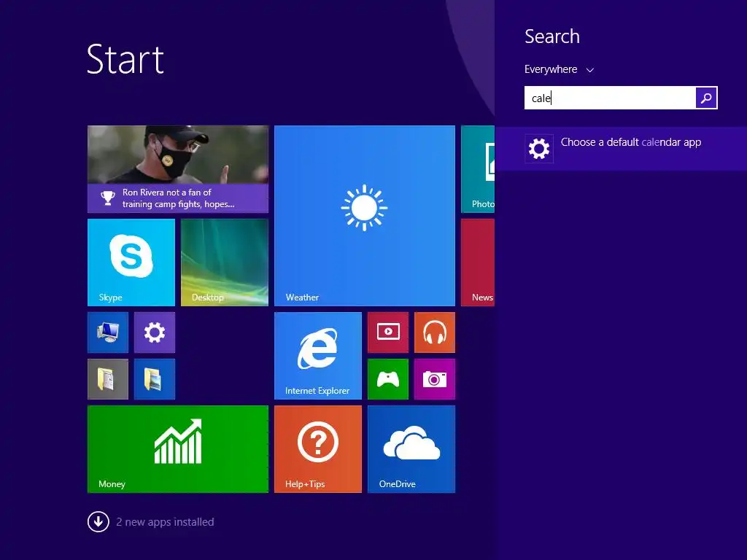The width and height of the screenshot is (747, 560).
Task: Launch Internet Explorer tile
Action: click(318, 356)
